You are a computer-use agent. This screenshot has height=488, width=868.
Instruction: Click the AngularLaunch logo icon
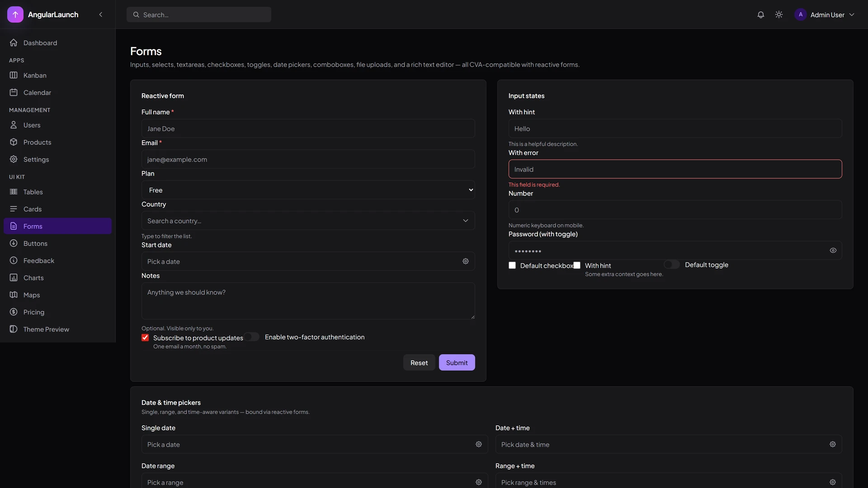[x=15, y=14]
